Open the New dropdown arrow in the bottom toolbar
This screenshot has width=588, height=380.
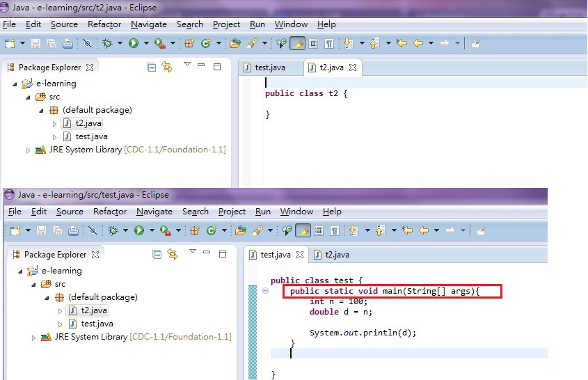coord(28,230)
